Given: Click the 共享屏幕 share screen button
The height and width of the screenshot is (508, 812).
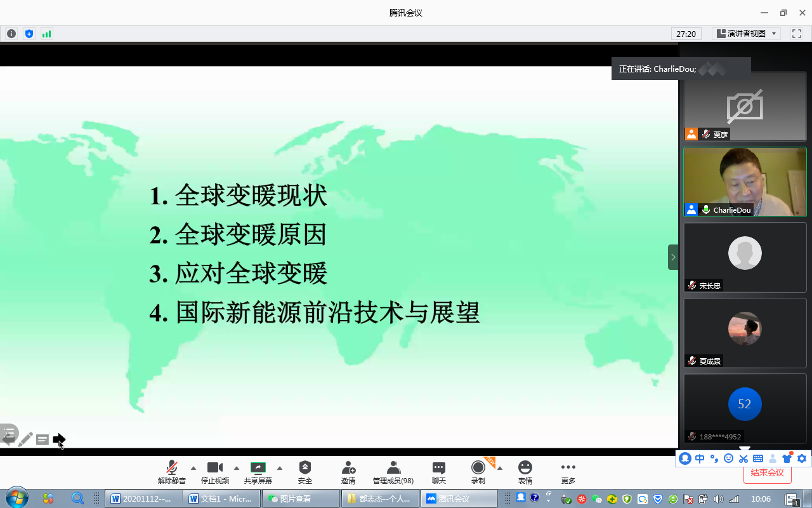Looking at the screenshot, I should tap(258, 472).
